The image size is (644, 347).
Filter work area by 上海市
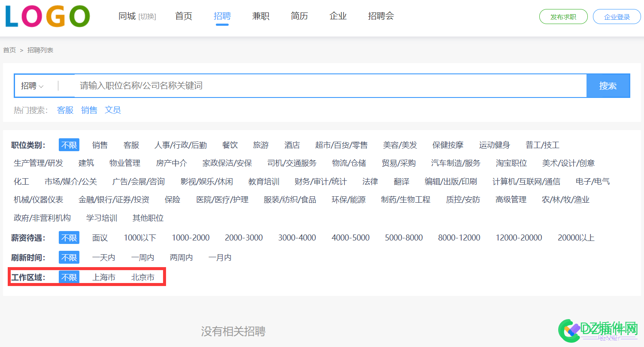click(x=104, y=277)
